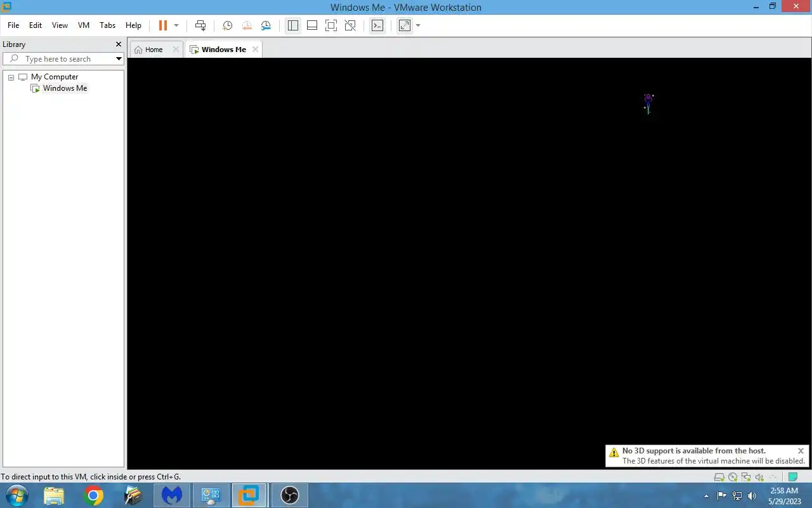Click the hard disk device status icon
The image size is (812, 508).
719,478
